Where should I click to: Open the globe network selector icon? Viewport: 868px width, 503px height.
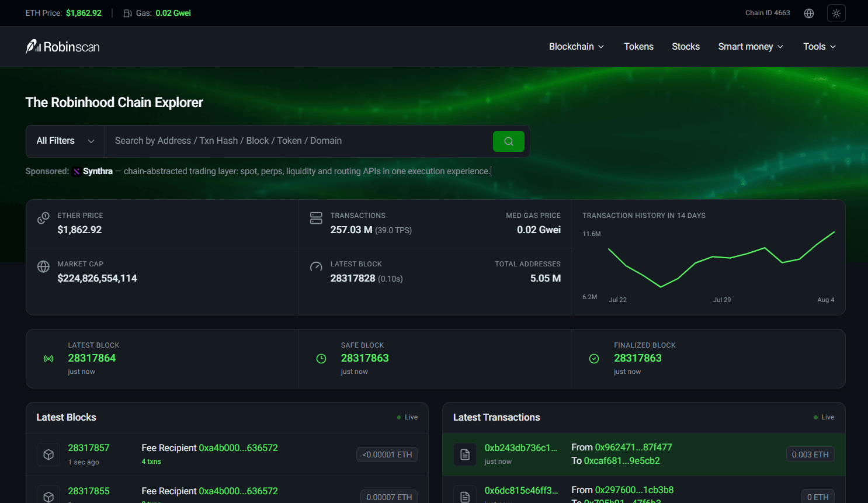(x=809, y=13)
